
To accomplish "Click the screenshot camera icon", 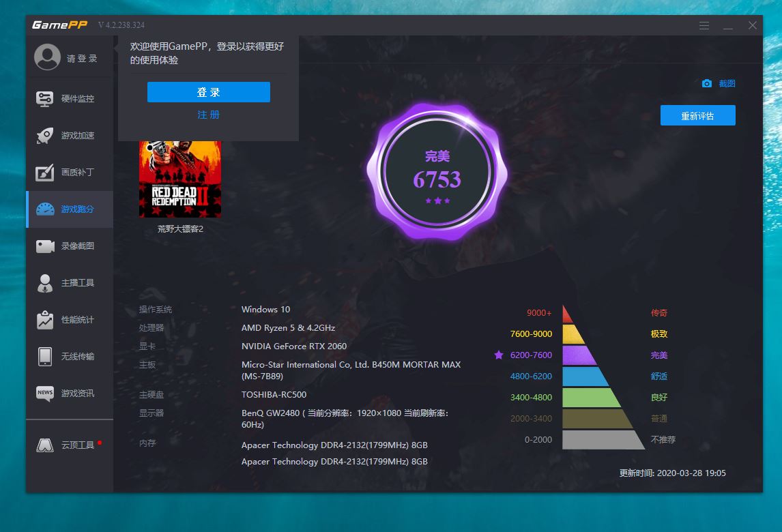I will coord(707,83).
